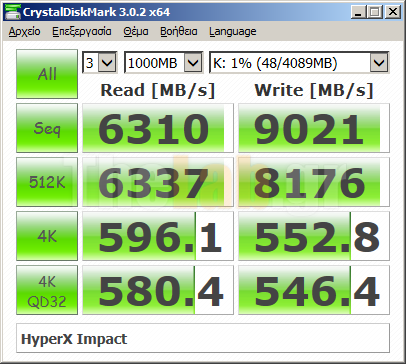The height and width of the screenshot is (364, 406).
Task: Open the drive selection dropdown K:
Action: click(299, 62)
